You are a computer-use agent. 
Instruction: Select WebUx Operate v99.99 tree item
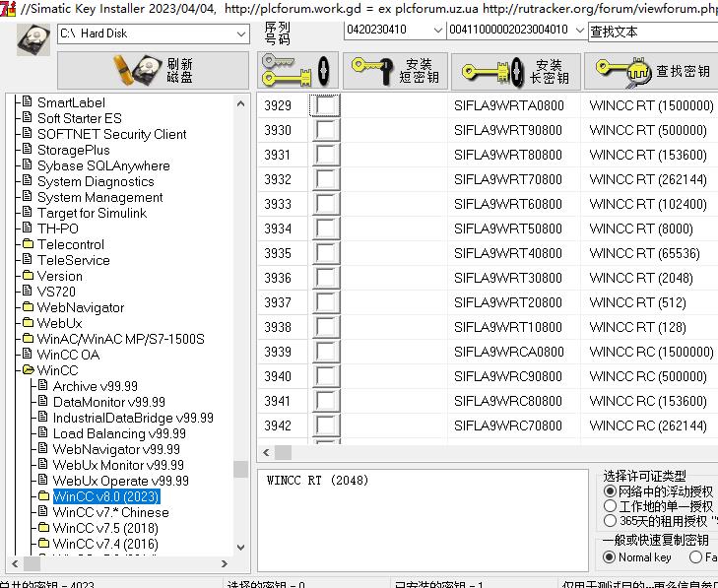[x=120, y=481]
